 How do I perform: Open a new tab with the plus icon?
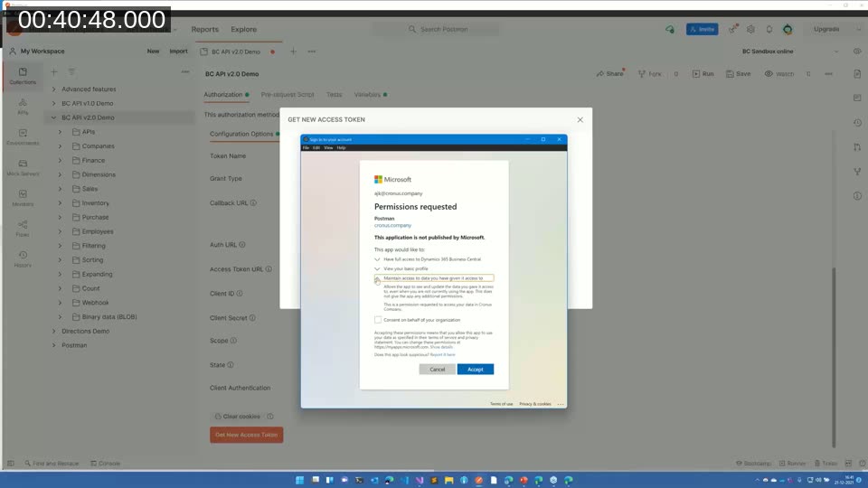point(293,52)
